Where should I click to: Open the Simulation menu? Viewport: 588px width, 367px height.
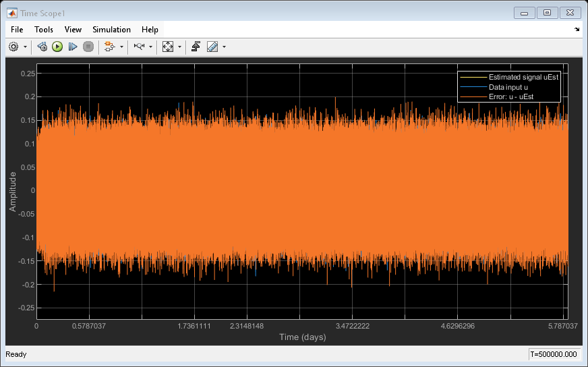(x=111, y=30)
